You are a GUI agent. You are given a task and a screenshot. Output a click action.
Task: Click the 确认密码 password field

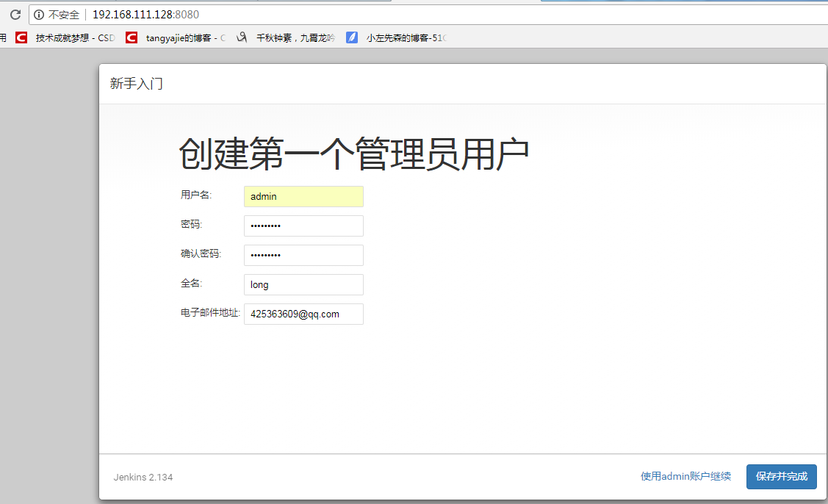coord(303,255)
